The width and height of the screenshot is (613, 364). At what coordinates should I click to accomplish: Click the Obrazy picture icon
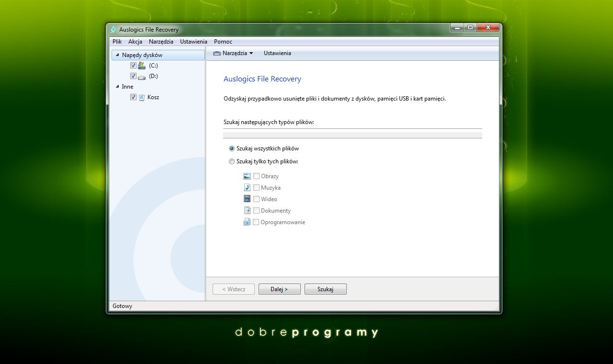click(x=247, y=176)
